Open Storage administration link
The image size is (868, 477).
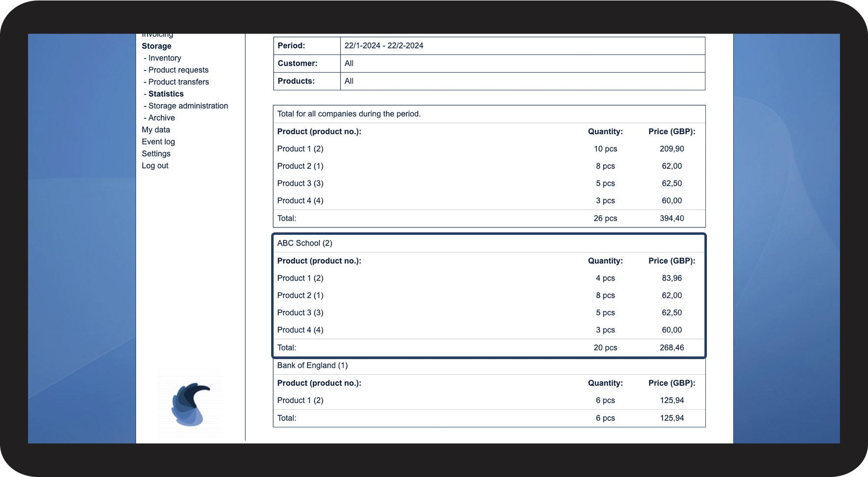188,106
